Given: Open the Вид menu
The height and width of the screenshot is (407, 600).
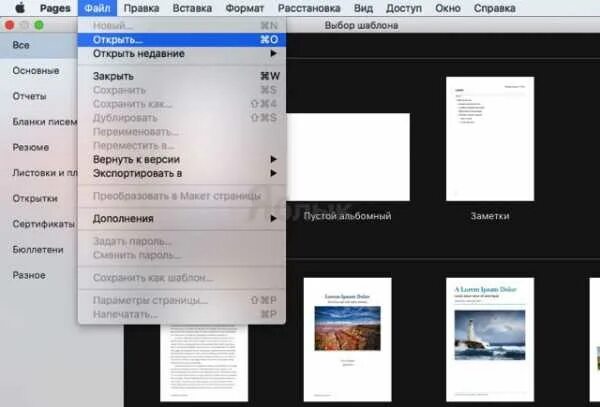Looking at the screenshot, I should (x=363, y=8).
